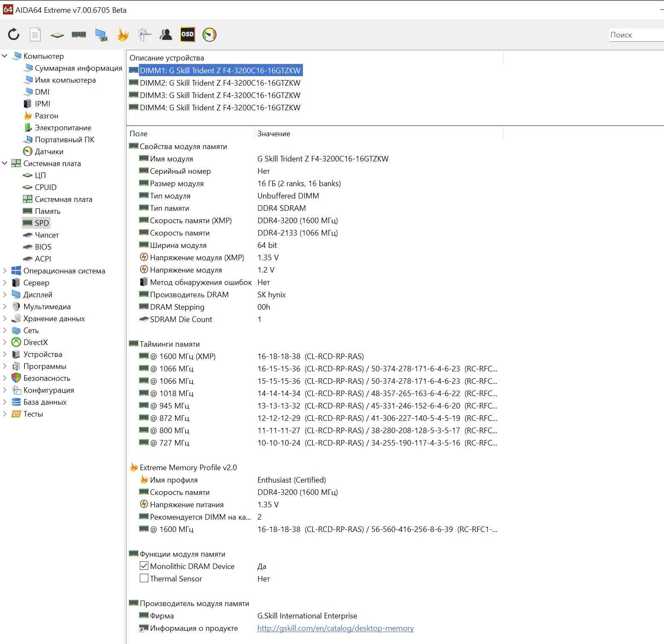Open the Память tree item
This screenshot has height=644, width=664.
tap(48, 211)
